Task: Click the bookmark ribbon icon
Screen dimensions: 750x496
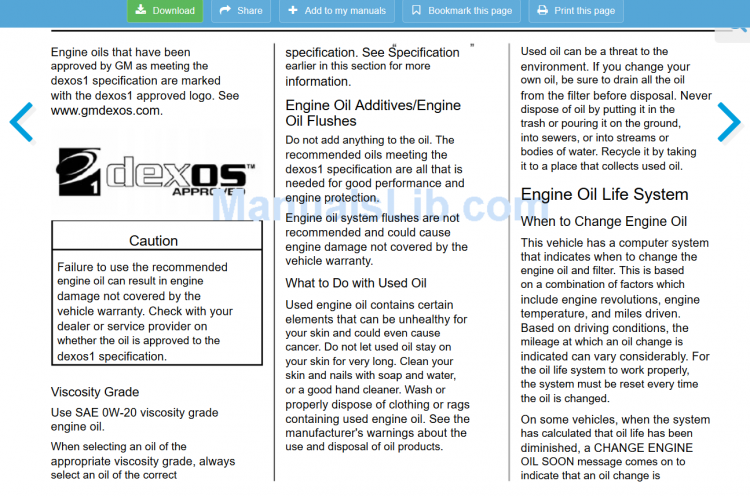Action: (x=416, y=10)
